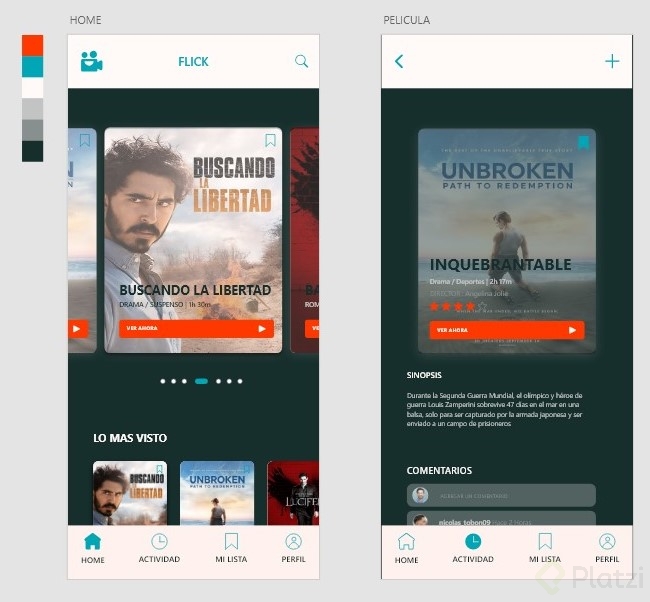Toggle the bookmark on Unbroken poster
Image resolution: width=650 pixels, height=602 pixels.
pos(584,142)
